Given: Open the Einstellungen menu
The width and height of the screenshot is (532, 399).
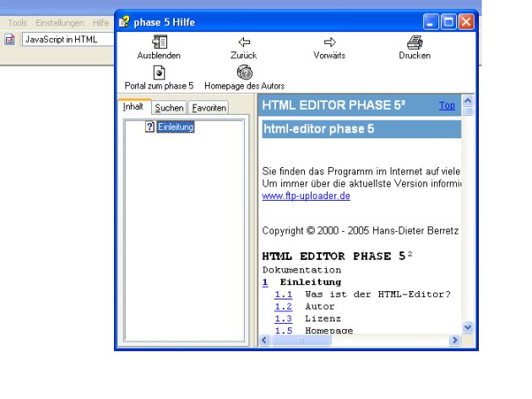Looking at the screenshot, I should (60, 23).
